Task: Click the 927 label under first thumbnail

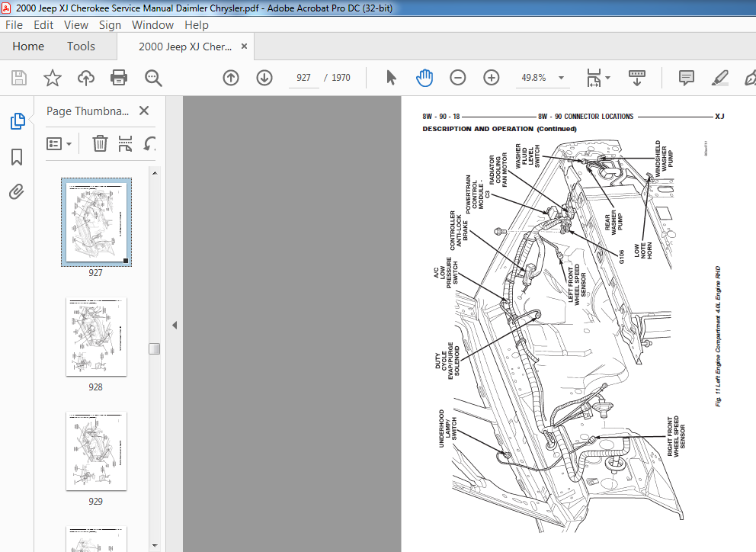Action: (x=95, y=273)
